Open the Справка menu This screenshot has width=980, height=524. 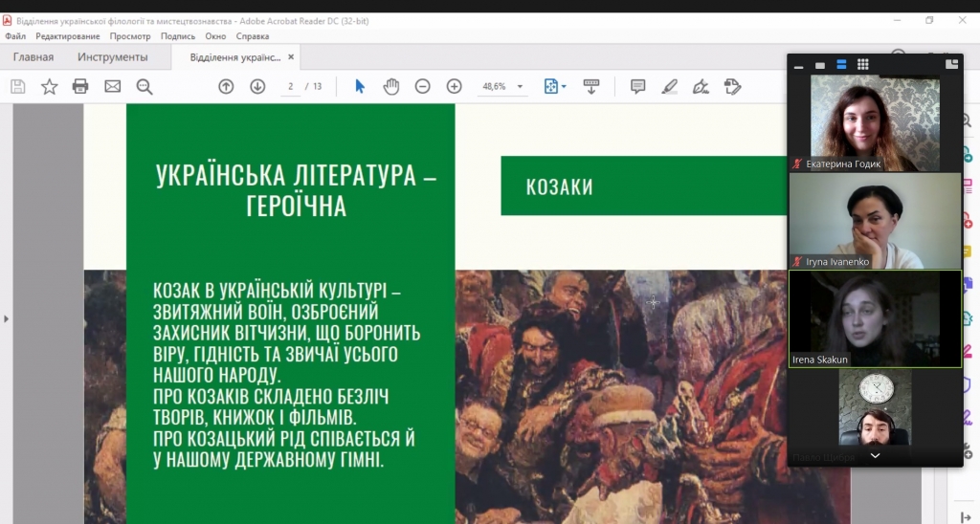[253, 36]
